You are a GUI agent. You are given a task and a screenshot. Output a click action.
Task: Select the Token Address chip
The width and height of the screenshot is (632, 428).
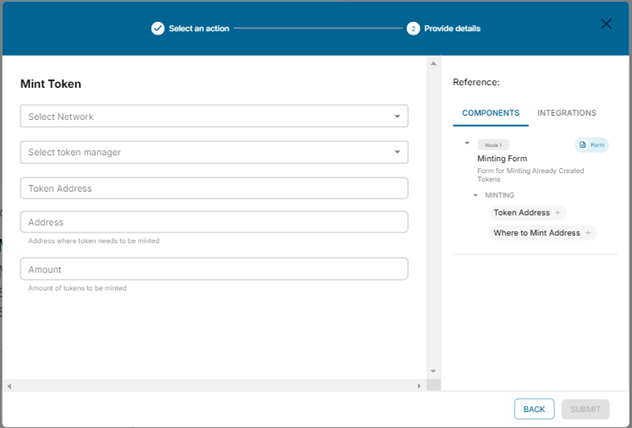(527, 212)
